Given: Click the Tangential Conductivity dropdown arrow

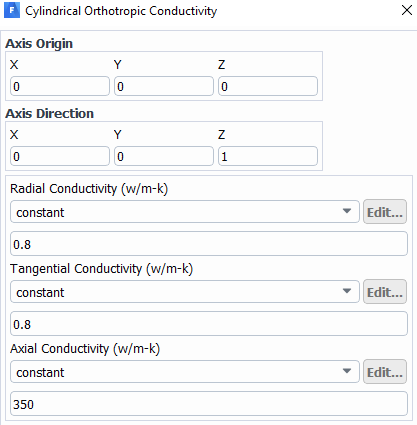Looking at the screenshot, I should (x=347, y=291).
